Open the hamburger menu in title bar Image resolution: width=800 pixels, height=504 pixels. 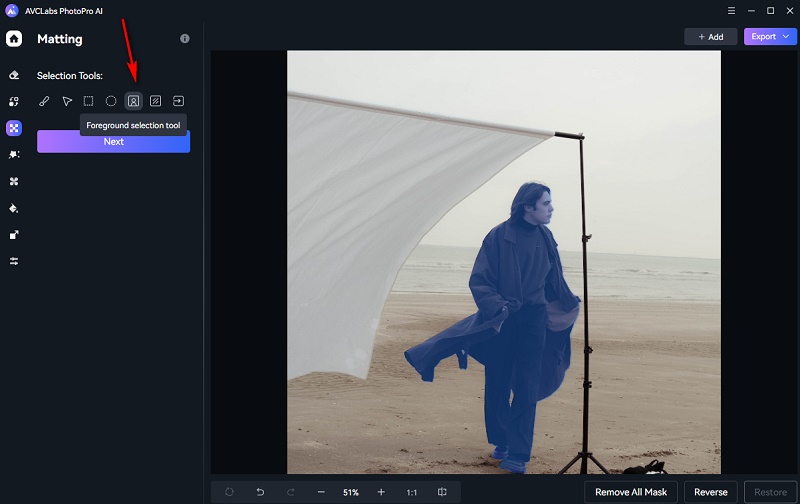[x=731, y=11]
